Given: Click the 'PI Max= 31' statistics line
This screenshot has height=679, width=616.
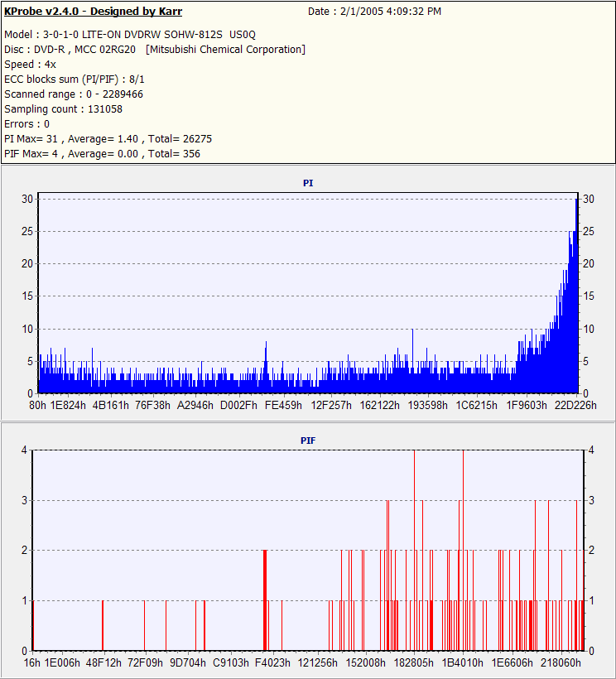Looking at the screenshot, I should [108, 138].
